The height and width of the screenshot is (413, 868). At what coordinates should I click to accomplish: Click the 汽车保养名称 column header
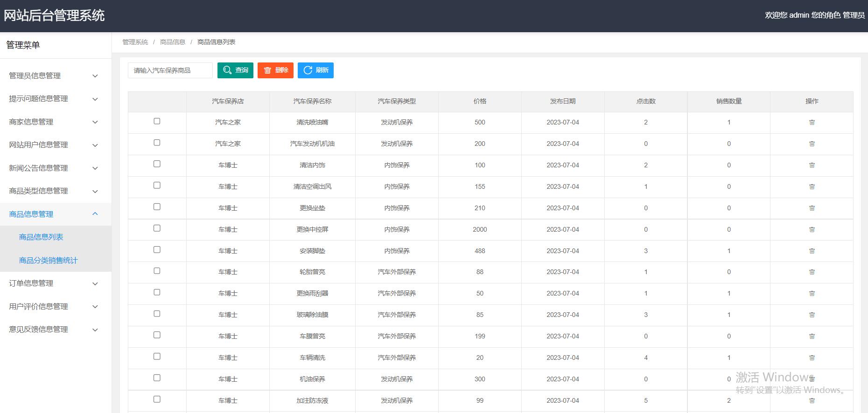coord(312,101)
